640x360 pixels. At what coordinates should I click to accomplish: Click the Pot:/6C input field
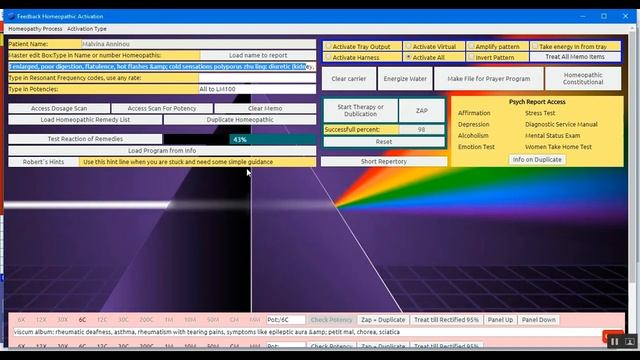[286, 320]
